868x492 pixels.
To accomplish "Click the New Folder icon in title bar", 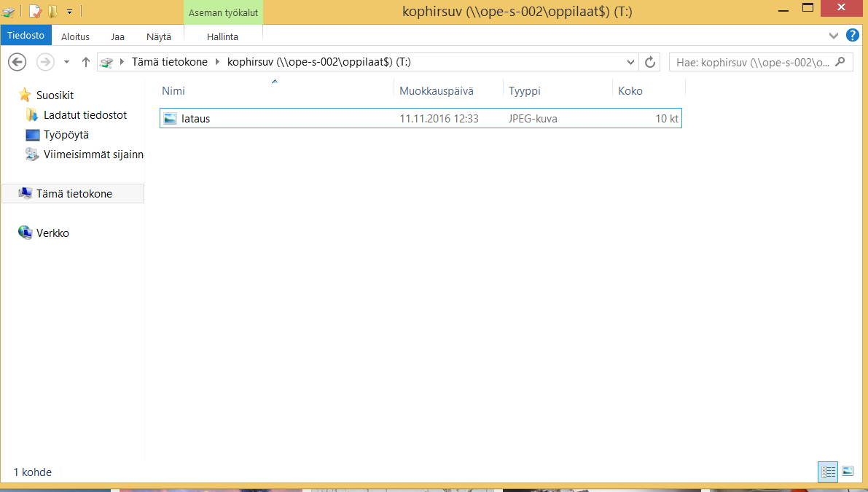I will click(x=52, y=12).
